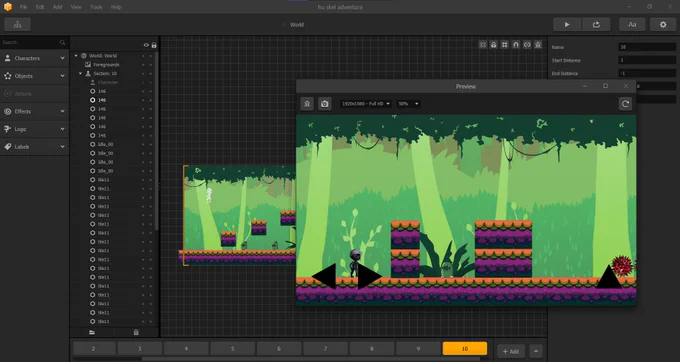The image size is (680, 362).
Task: Toggle the padlock icon in canvas toolbar
Action: click(494, 45)
